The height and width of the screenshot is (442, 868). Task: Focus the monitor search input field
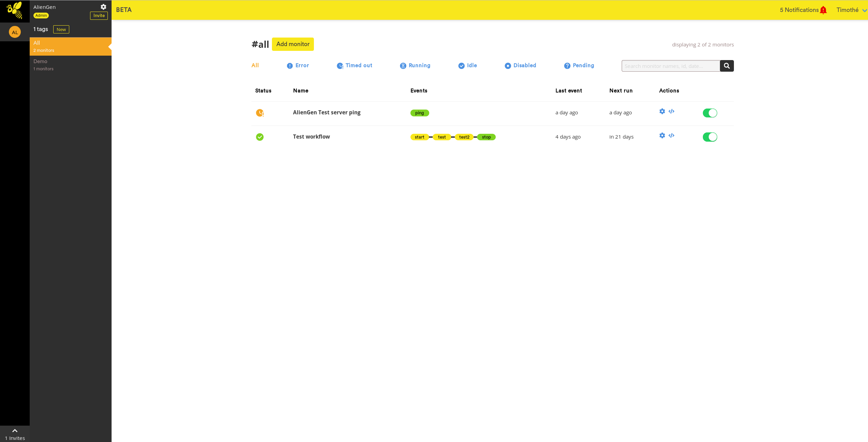[x=670, y=66]
